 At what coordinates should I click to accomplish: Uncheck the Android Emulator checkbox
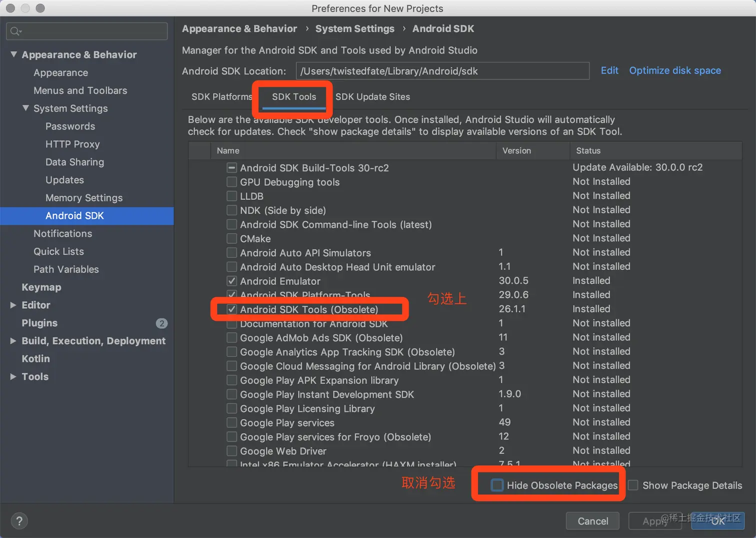coord(231,281)
